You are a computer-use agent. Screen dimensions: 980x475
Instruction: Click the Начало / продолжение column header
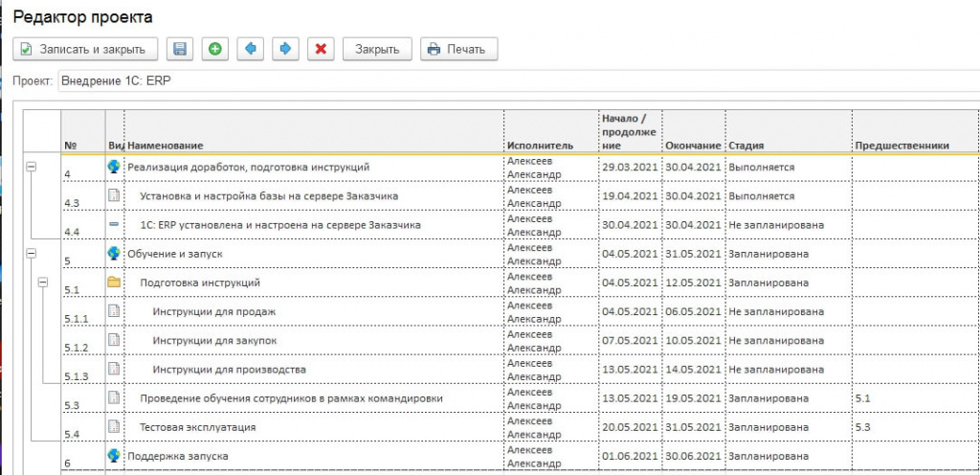pos(629,131)
